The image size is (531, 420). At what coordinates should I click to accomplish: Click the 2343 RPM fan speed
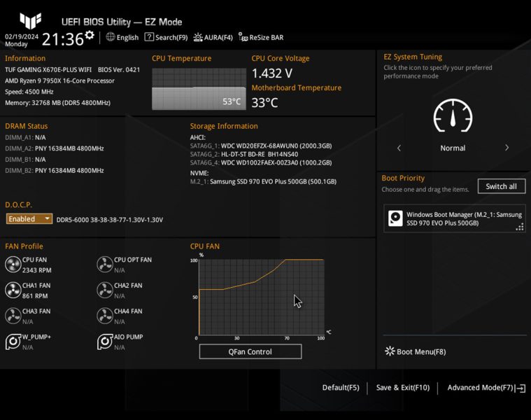(36, 270)
